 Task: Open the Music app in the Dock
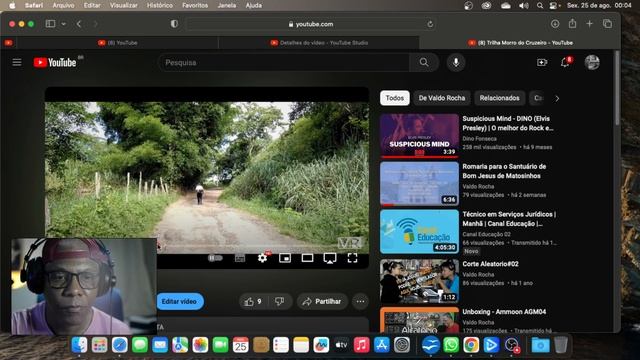[361, 345]
